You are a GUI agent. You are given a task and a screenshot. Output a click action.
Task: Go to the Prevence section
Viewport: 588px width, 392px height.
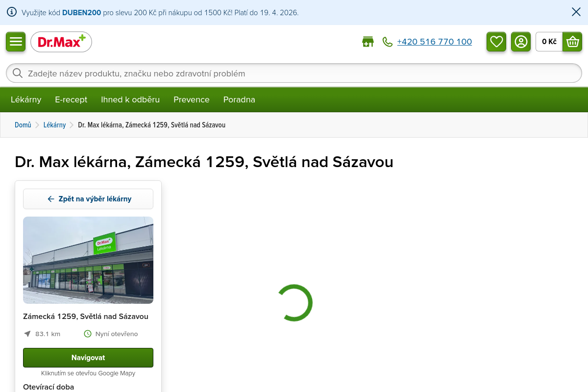point(192,99)
